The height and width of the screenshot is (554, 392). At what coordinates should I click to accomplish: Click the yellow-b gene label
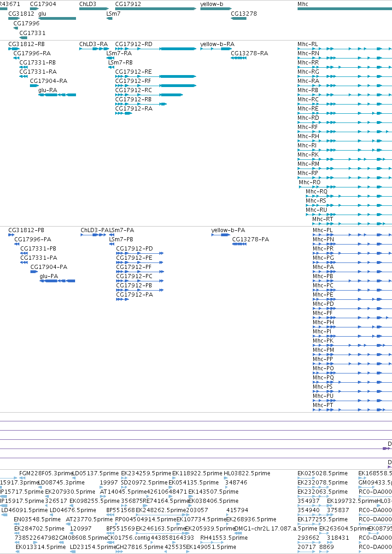[x=212, y=4]
